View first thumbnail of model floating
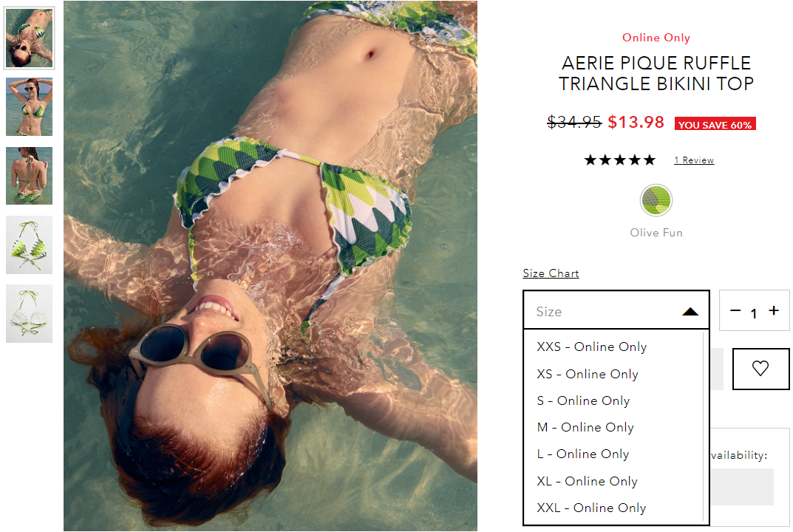 [30, 38]
